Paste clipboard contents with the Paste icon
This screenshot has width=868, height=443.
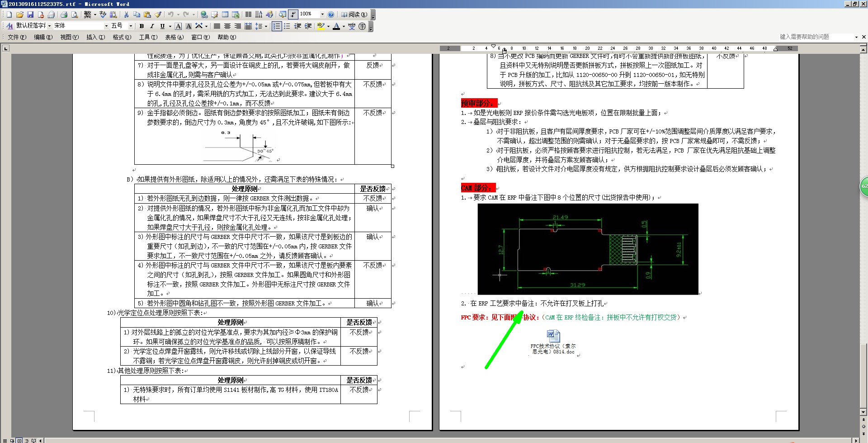click(x=147, y=14)
